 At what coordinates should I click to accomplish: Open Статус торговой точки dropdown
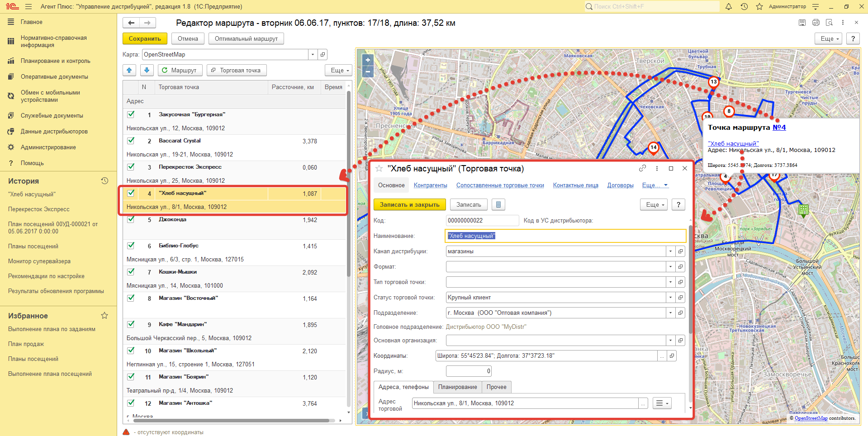(x=670, y=298)
